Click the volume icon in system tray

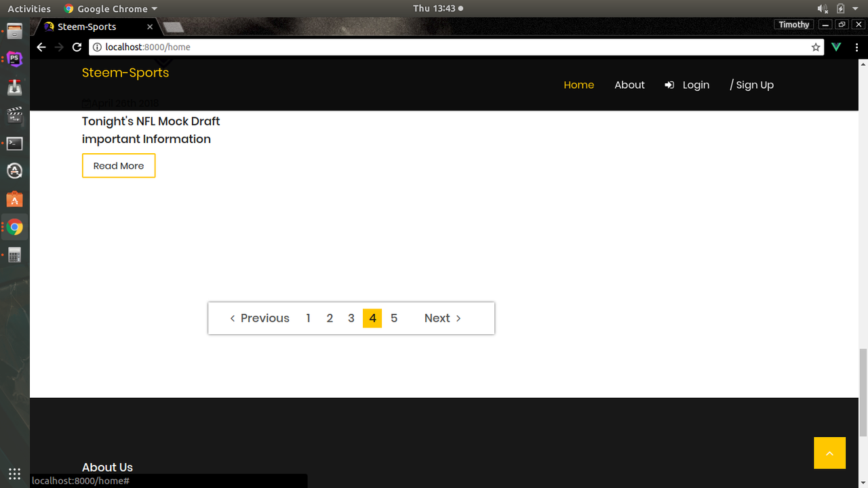click(823, 9)
